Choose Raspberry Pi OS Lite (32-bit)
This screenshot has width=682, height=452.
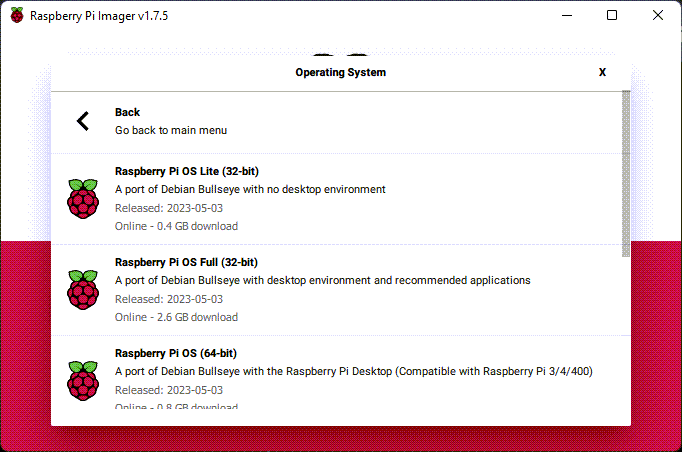187,171
